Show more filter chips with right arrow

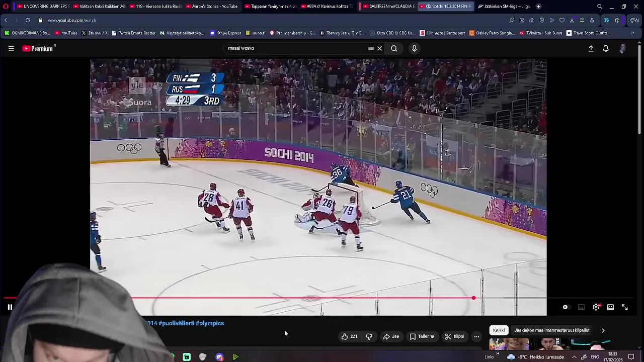pyautogui.click(x=603, y=330)
